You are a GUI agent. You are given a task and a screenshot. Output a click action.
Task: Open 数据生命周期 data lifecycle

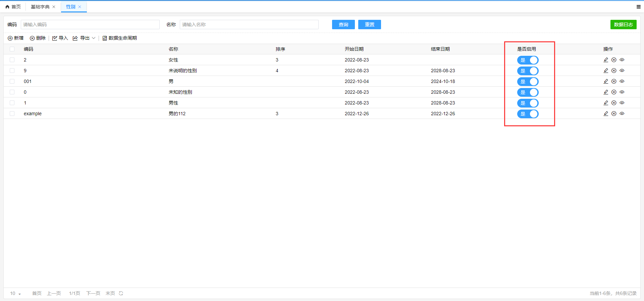(120, 38)
